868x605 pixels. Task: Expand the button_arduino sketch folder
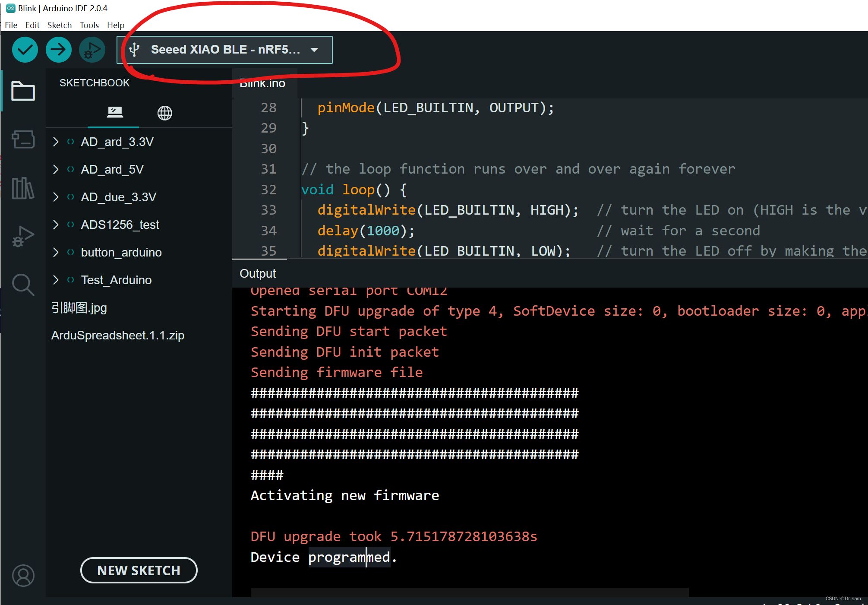(56, 252)
